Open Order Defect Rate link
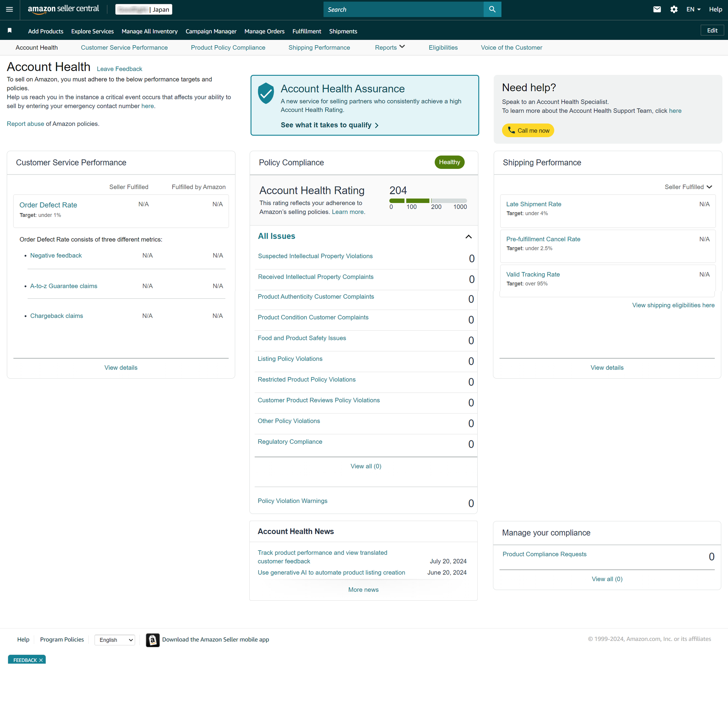 [48, 205]
